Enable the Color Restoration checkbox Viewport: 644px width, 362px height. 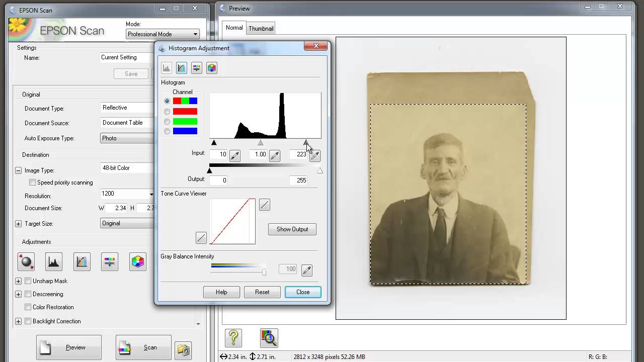click(x=28, y=307)
